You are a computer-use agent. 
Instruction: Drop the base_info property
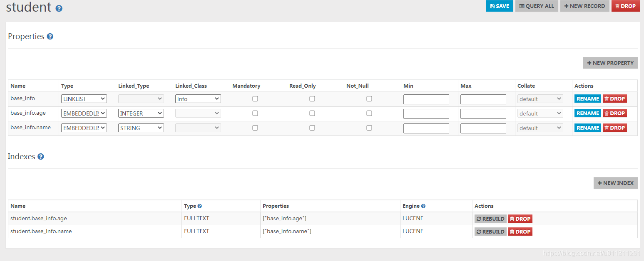click(614, 99)
